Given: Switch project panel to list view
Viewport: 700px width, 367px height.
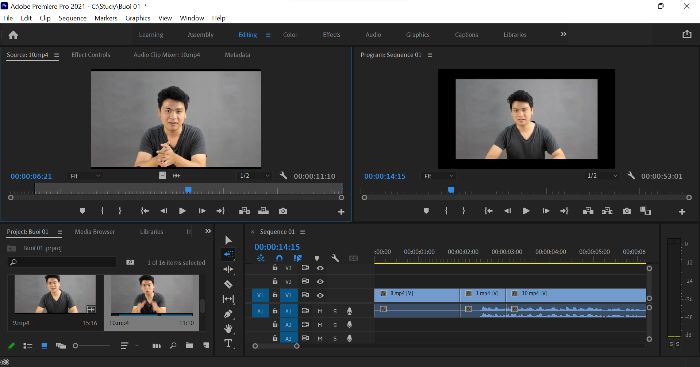Looking at the screenshot, I should click(x=28, y=346).
